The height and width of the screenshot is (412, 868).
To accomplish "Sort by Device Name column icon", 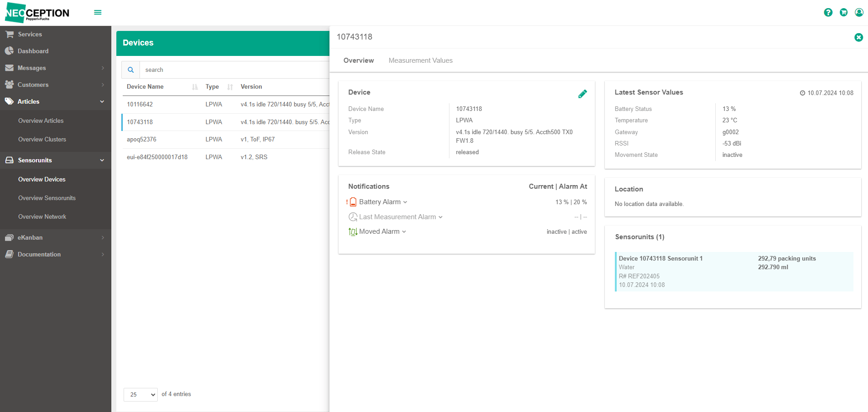I will point(195,87).
